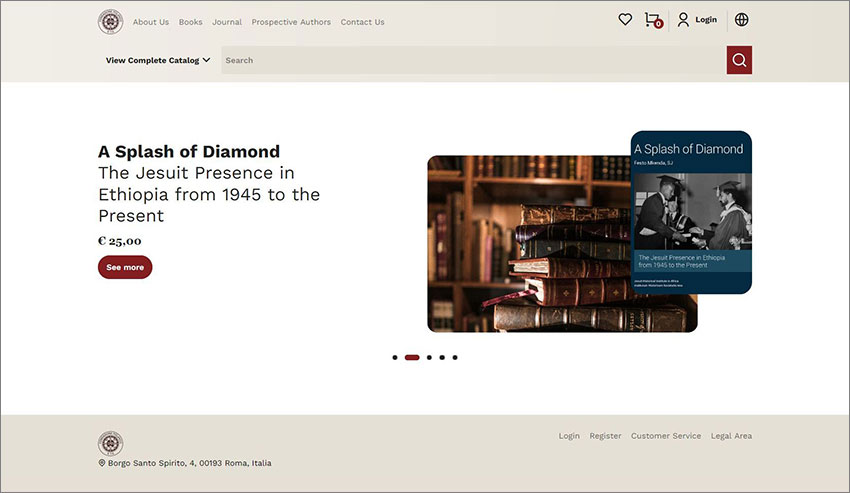Image resolution: width=850 pixels, height=493 pixels.
Task: Click the publisher logo in the header
Action: point(110,21)
